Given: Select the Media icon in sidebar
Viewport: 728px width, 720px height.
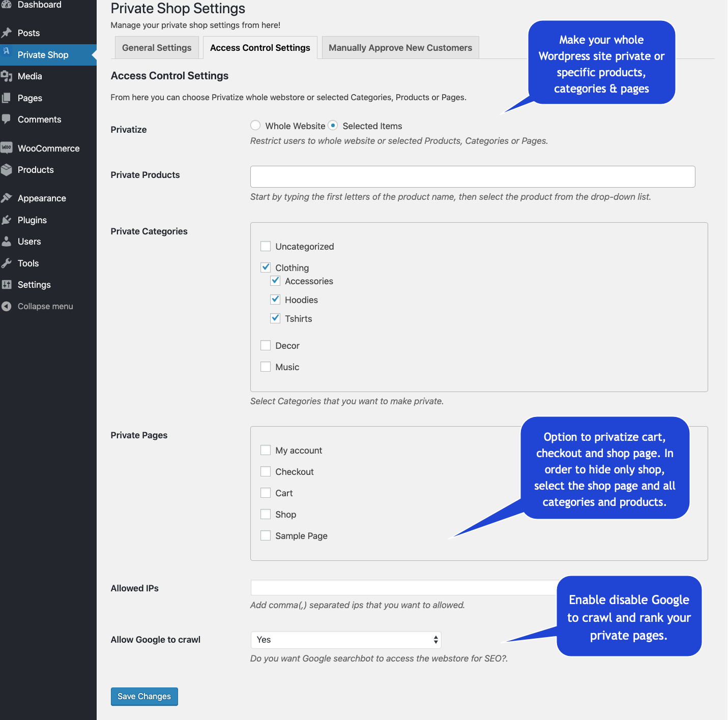Looking at the screenshot, I should coord(8,76).
